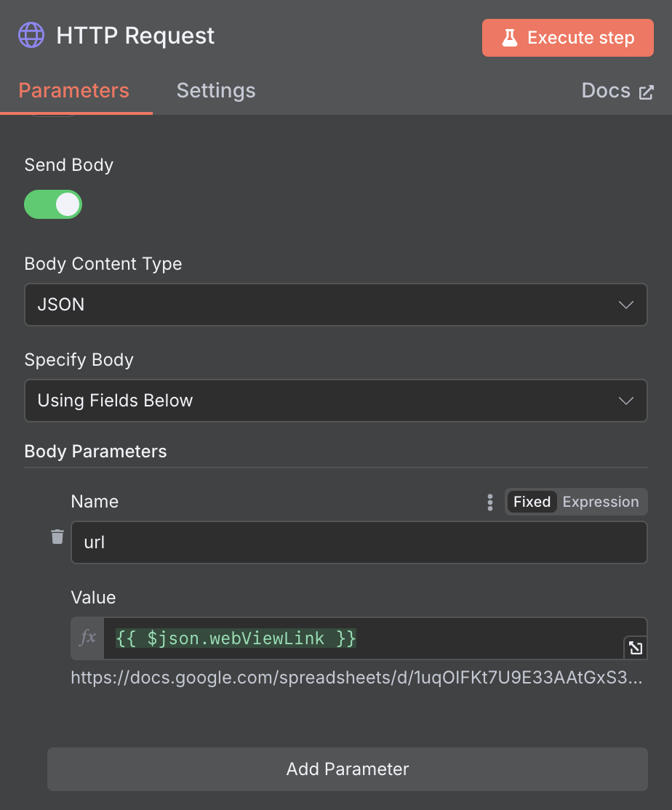Select Fixed mode for the Name parameter
This screenshot has width=672, height=810.
coord(532,502)
